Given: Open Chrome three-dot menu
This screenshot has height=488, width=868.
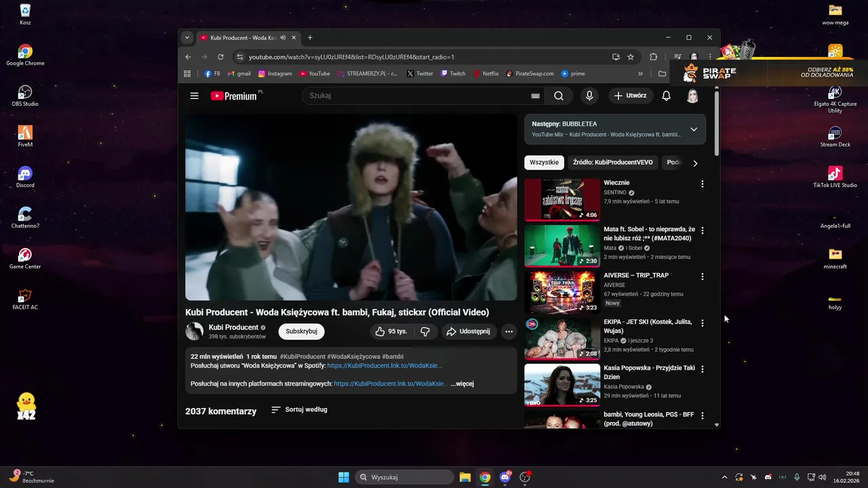Looking at the screenshot, I should [x=710, y=57].
